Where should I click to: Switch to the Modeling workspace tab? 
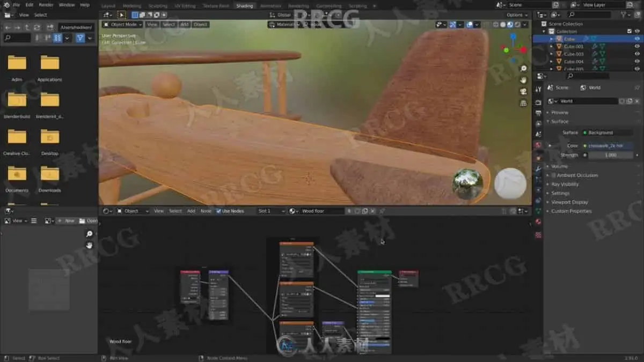[x=132, y=6]
